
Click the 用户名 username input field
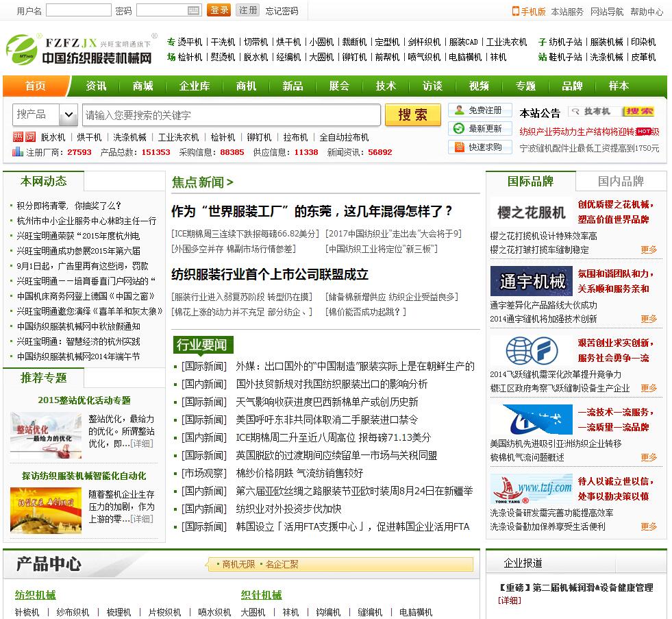pos(78,10)
